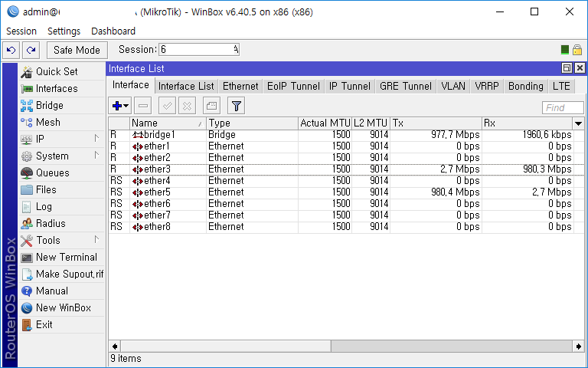
Task: Switch to LTE tab
Action: (x=561, y=87)
